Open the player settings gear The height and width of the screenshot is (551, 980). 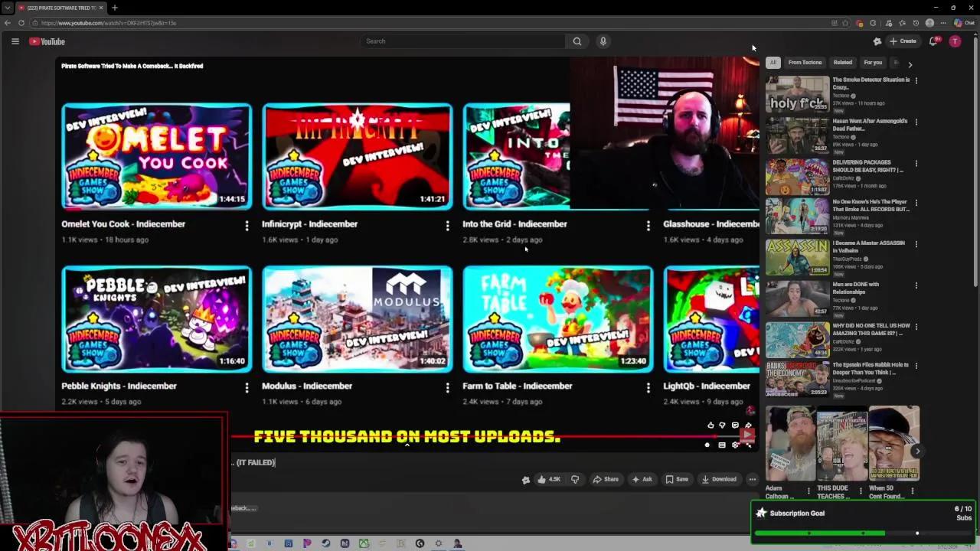[x=735, y=445]
